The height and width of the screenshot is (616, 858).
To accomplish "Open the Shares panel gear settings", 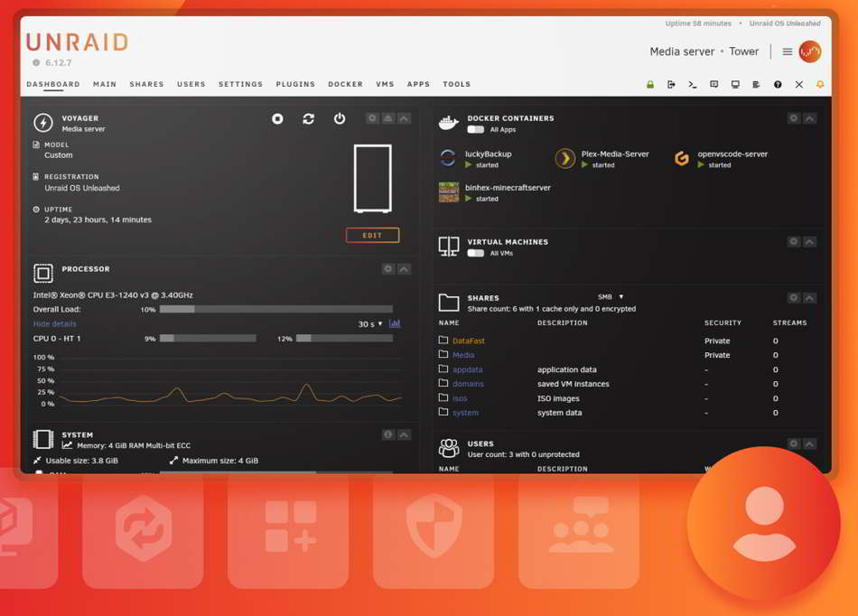I will click(x=794, y=297).
